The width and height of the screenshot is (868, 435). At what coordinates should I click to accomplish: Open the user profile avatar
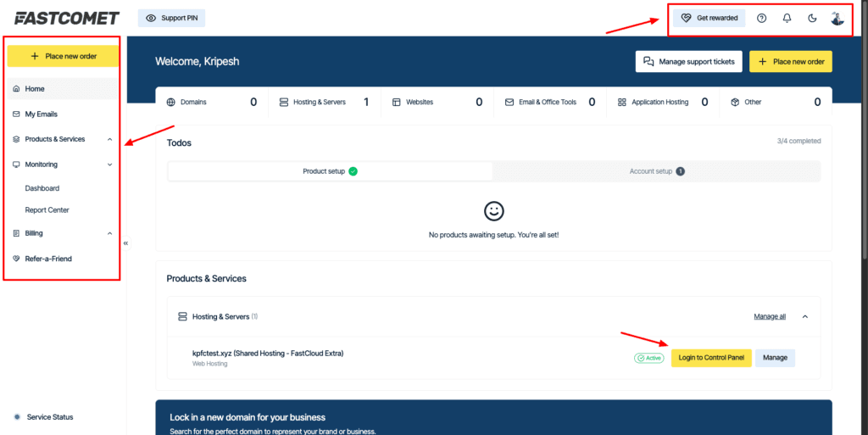coord(837,19)
